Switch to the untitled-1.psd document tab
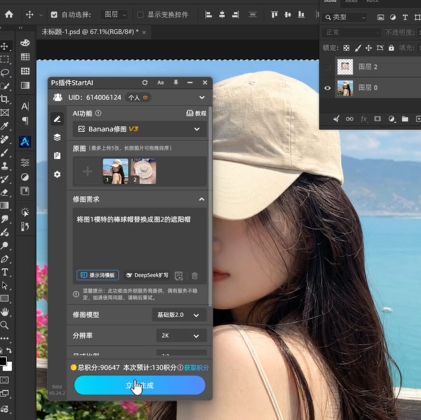 point(90,32)
